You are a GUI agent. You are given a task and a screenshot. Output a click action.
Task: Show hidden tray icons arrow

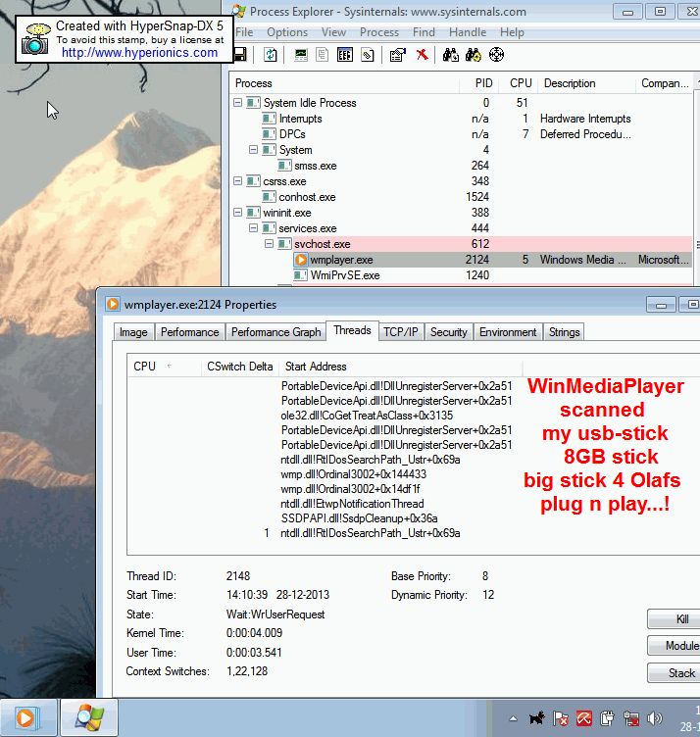[514, 718]
